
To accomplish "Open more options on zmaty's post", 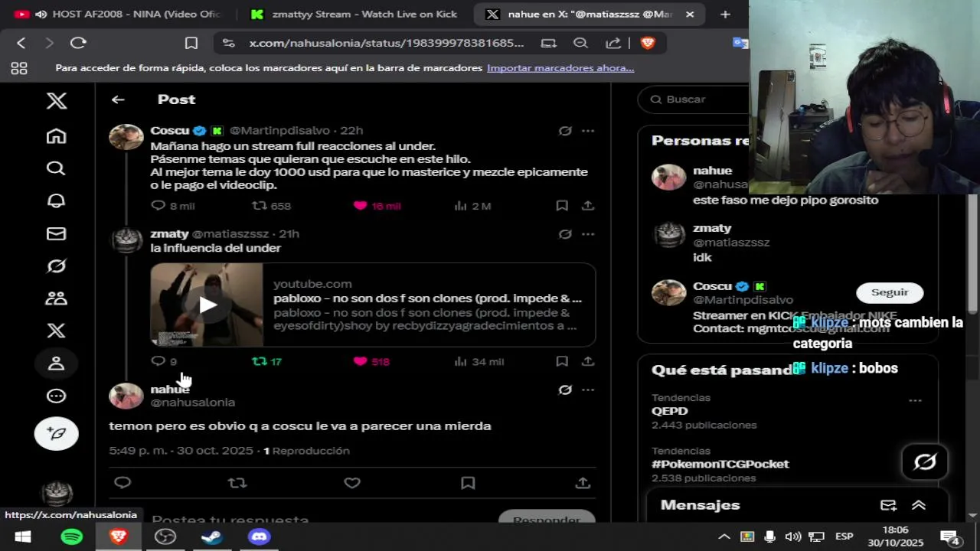I will pyautogui.click(x=588, y=234).
